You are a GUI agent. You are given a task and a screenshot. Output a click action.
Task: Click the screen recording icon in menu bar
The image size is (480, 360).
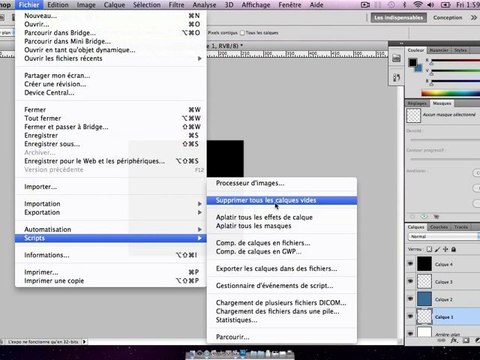[366, 5]
